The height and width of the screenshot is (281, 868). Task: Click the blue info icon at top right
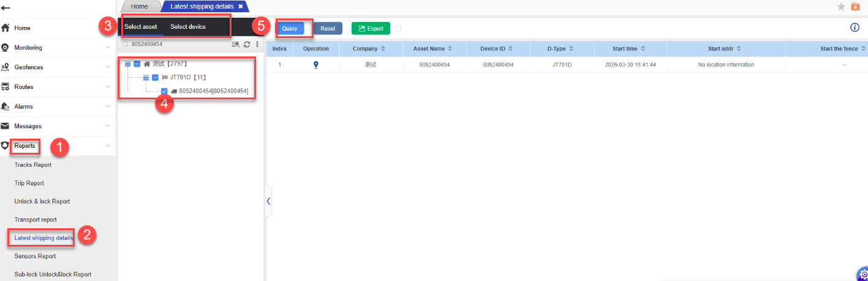click(856, 28)
